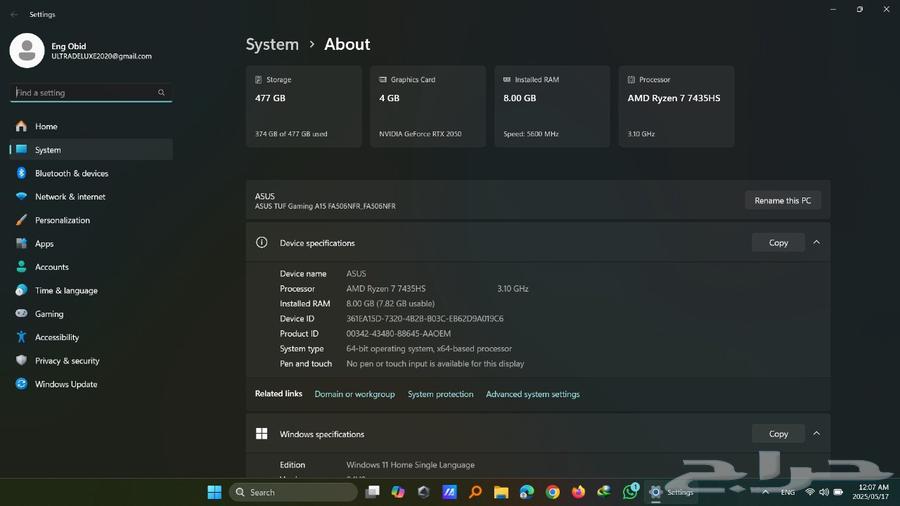The width and height of the screenshot is (900, 506).
Task: Open Windows Update settings
Action: coord(91,384)
